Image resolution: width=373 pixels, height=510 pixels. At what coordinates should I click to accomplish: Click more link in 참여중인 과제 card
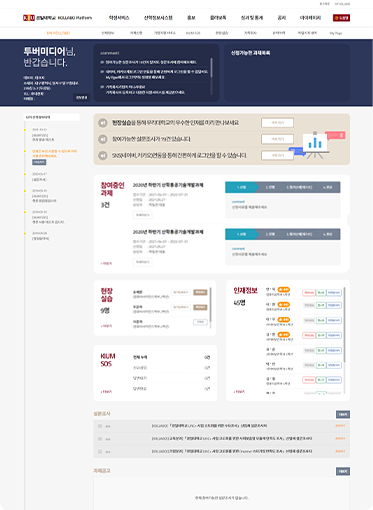point(106,263)
